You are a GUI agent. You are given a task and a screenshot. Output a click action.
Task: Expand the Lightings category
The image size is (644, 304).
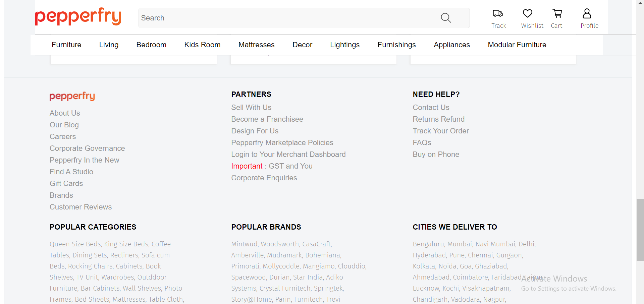click(x=345, y=45)
